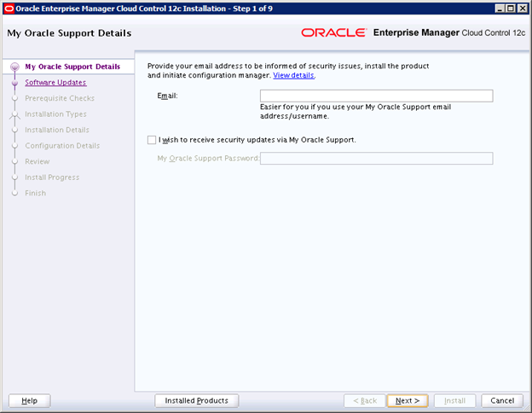Open the View details link

(x=293, y=75)
